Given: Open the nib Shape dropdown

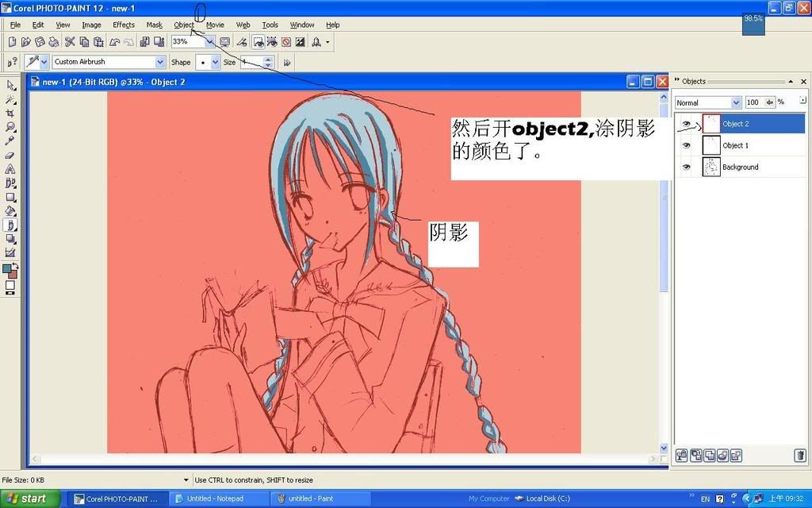Looking at the screenshot, I should (216, 62).
